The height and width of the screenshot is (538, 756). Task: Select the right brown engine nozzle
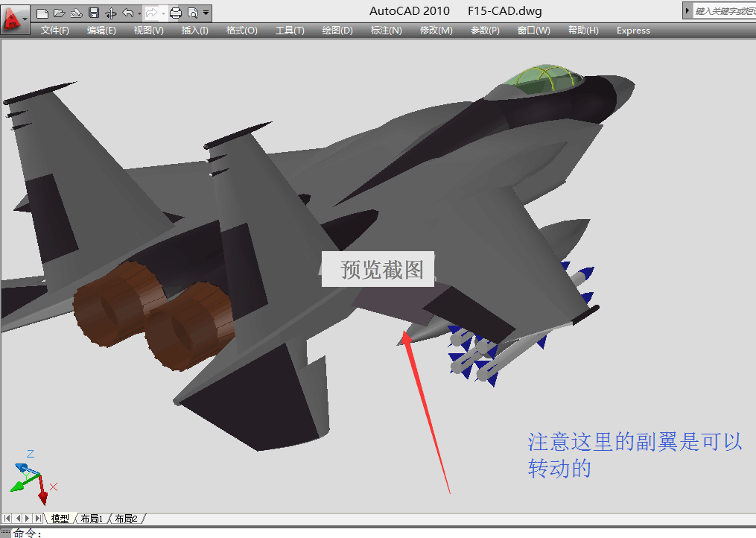[189, 326]
